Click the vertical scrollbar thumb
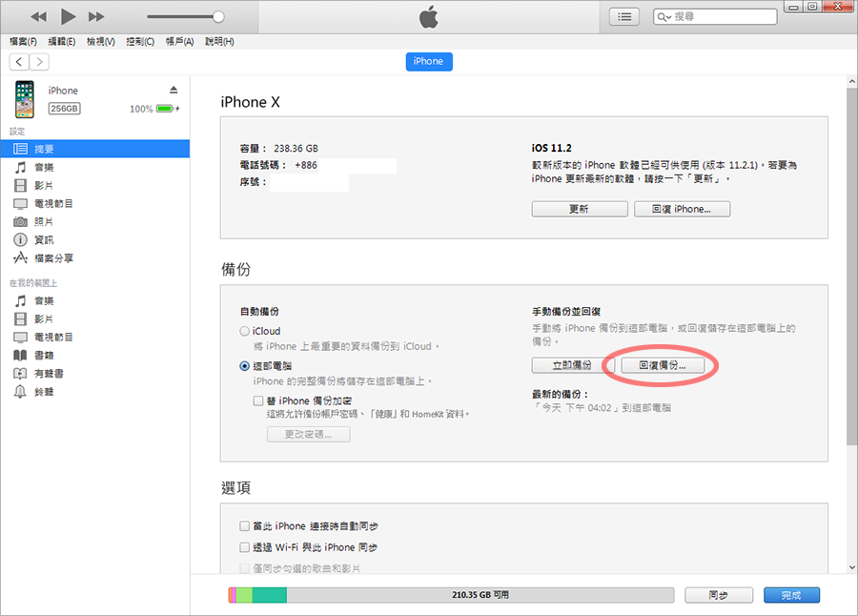Image resolution: width=858 pixels, height=616 pixels. [x=852, y=266]
